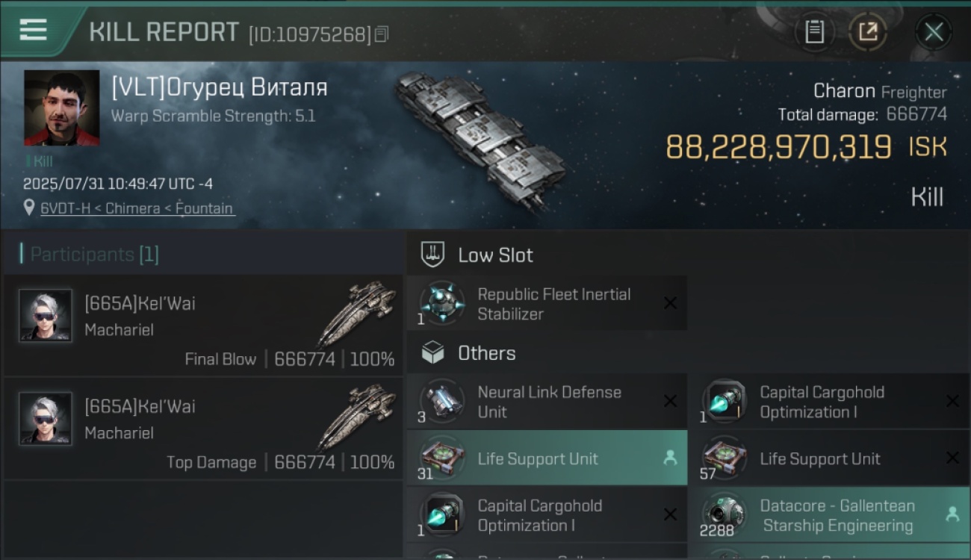Select the Final Blow Kel'Wai participant portrait
The image size is (971, 560).
tap(46, 316)
